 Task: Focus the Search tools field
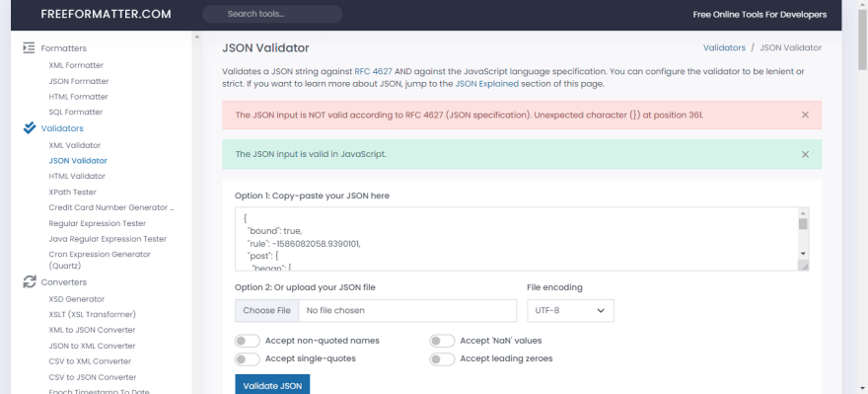pos(272,15)
